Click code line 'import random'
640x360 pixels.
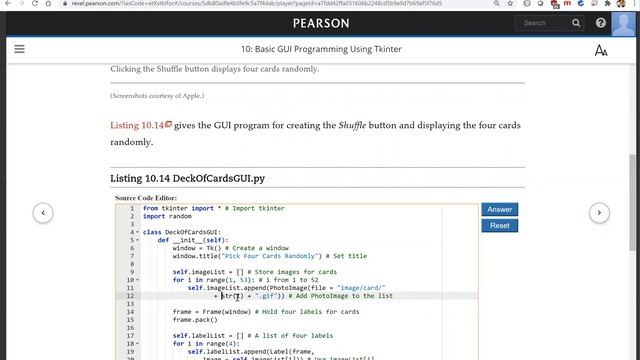[167, 216]
